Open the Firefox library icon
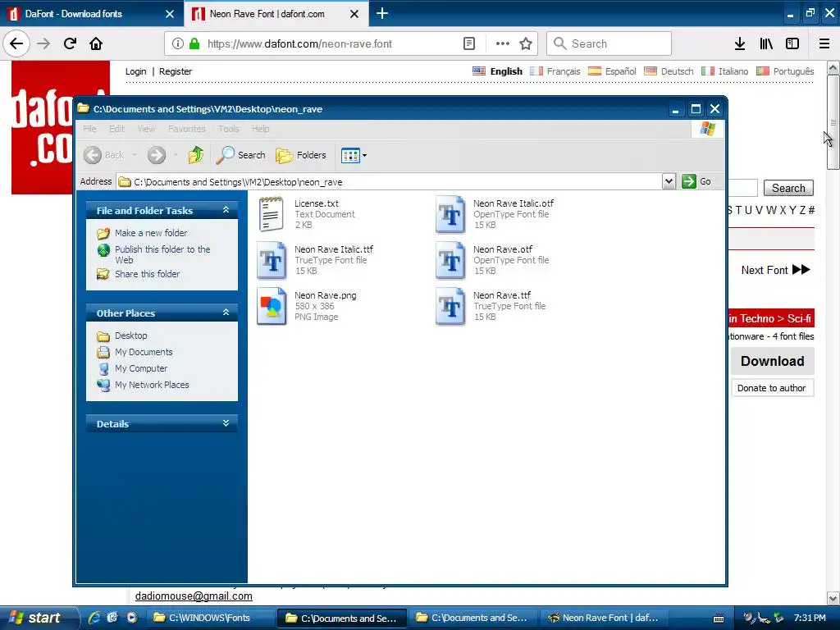Viewport: 840px width, 630px height. 766,43
